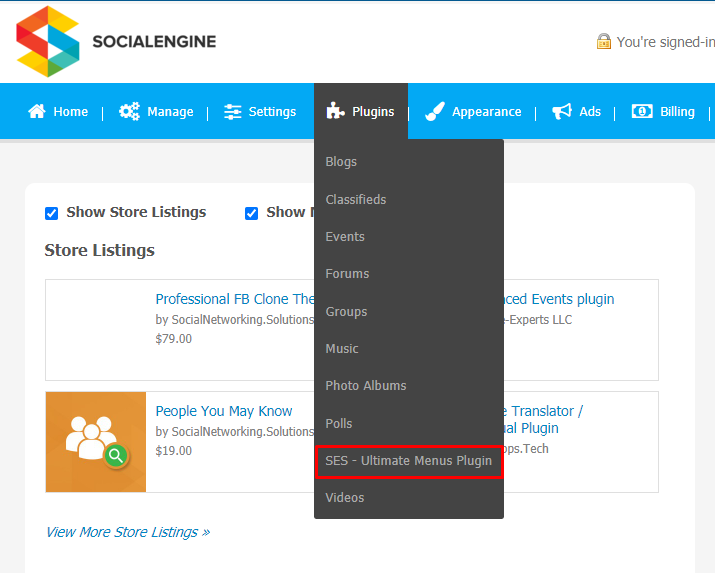Click the Billing money icon
Screen dimensions: 715x573
[x=642, y=111]
